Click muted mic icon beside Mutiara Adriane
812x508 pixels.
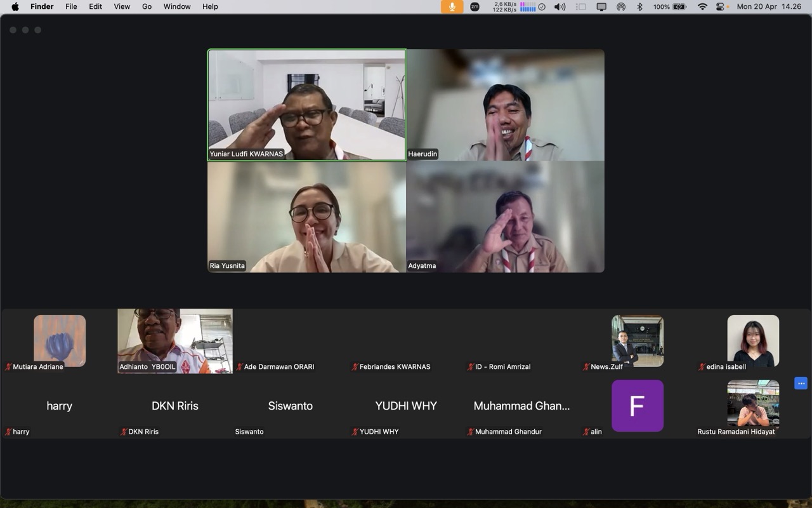pyautogui.click(x=8, y=367)
